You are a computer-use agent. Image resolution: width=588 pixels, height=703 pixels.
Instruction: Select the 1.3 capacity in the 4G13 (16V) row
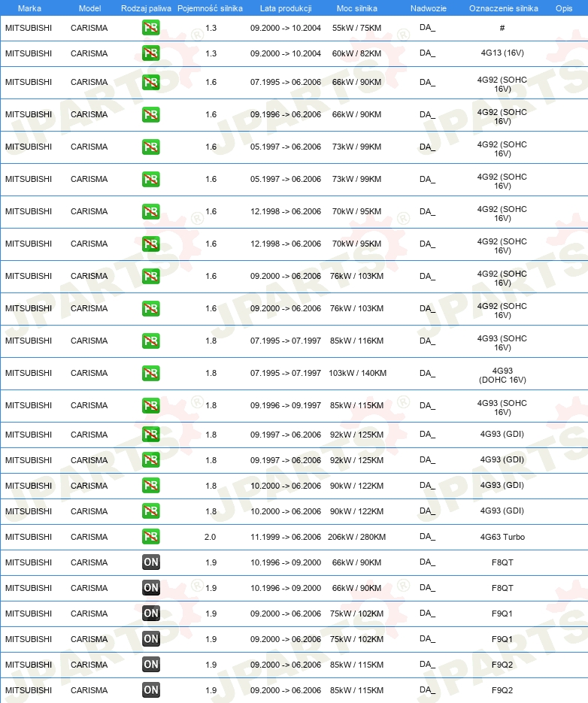click(x=211, y=53)
